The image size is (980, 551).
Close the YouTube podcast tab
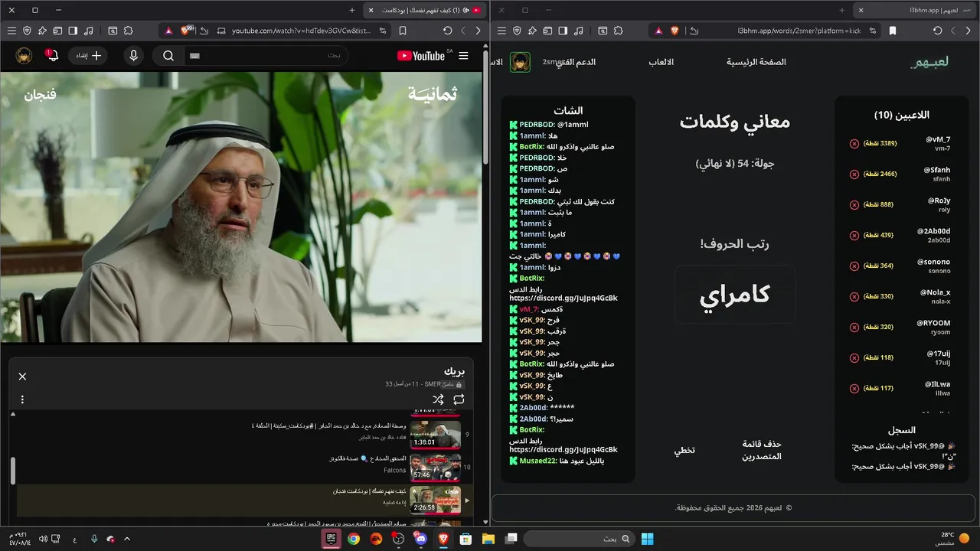click(x=371, y=10)
